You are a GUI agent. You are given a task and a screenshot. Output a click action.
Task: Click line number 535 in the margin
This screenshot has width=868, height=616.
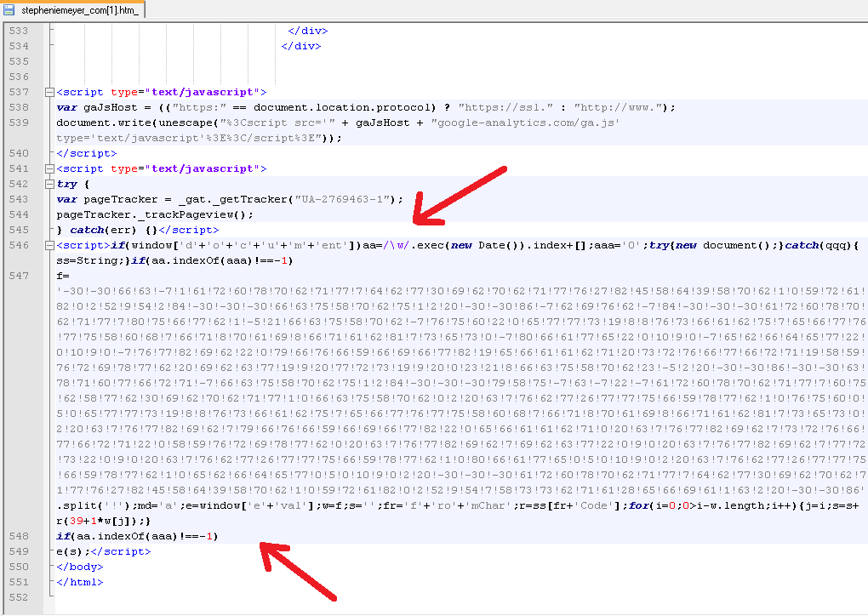click(x=19, y=61)
